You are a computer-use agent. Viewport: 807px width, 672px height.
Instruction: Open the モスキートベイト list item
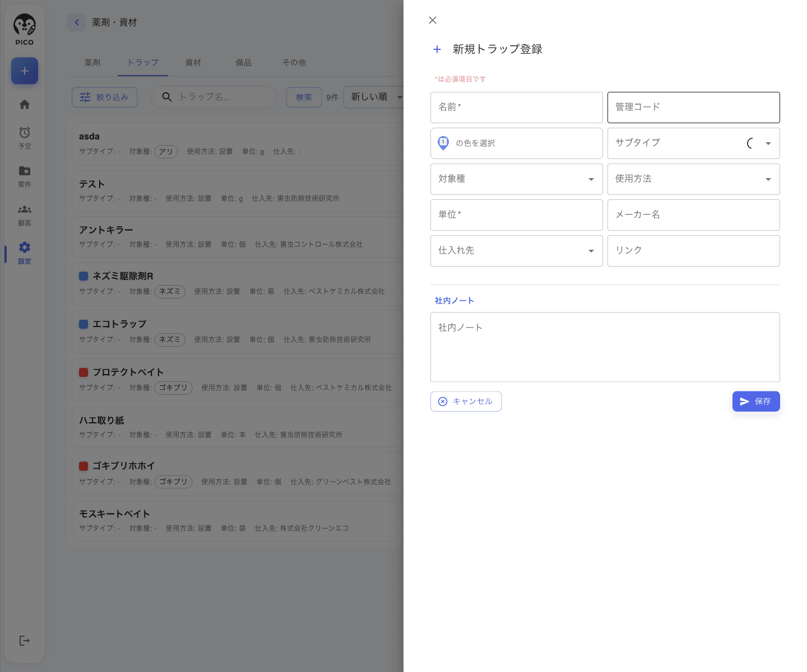click(x=238, y=521)
